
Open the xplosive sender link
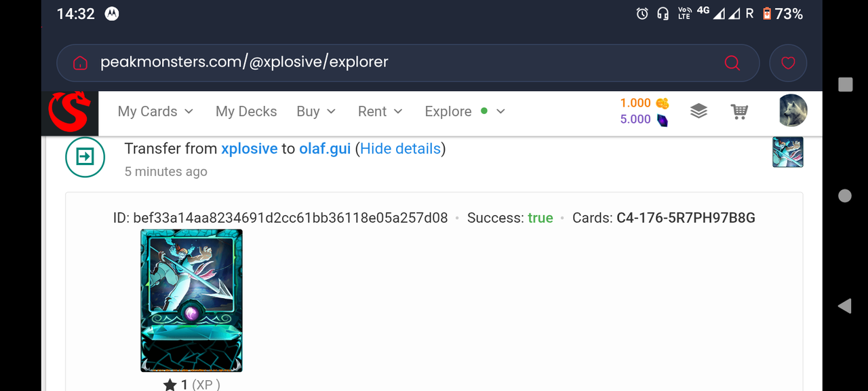pos(250,149)
